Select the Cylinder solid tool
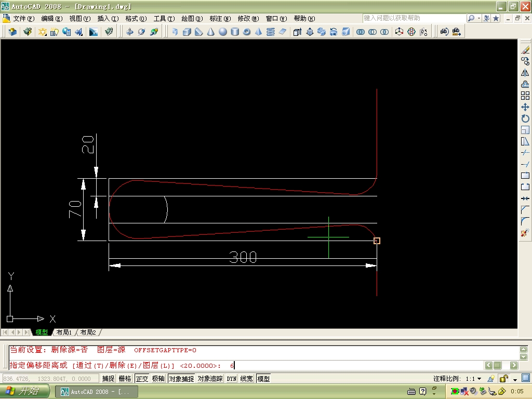The image size is (532, 399). (235, 32)
